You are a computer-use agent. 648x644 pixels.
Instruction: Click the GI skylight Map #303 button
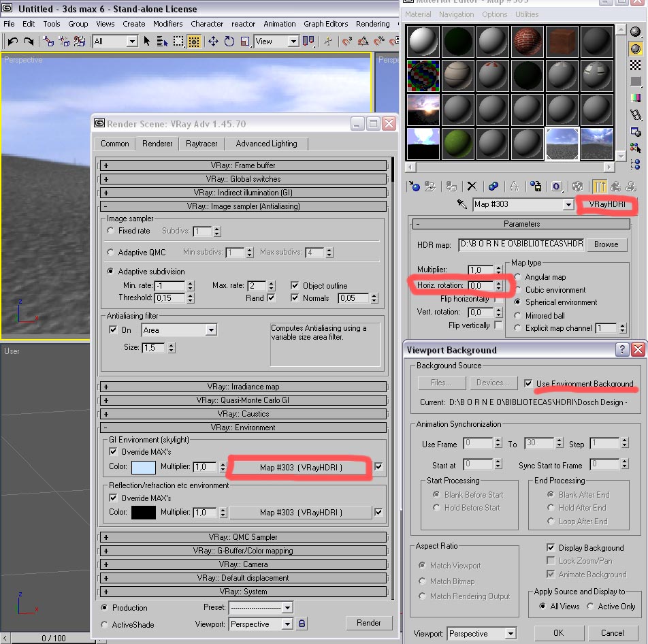pyautogui.click(x=301, y=468)
